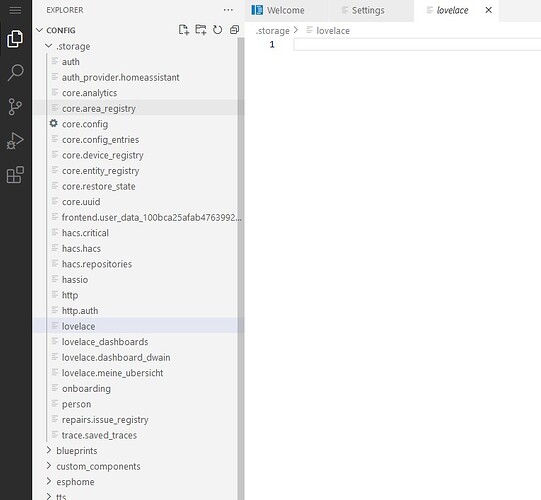Open the Extensions view

15,175
